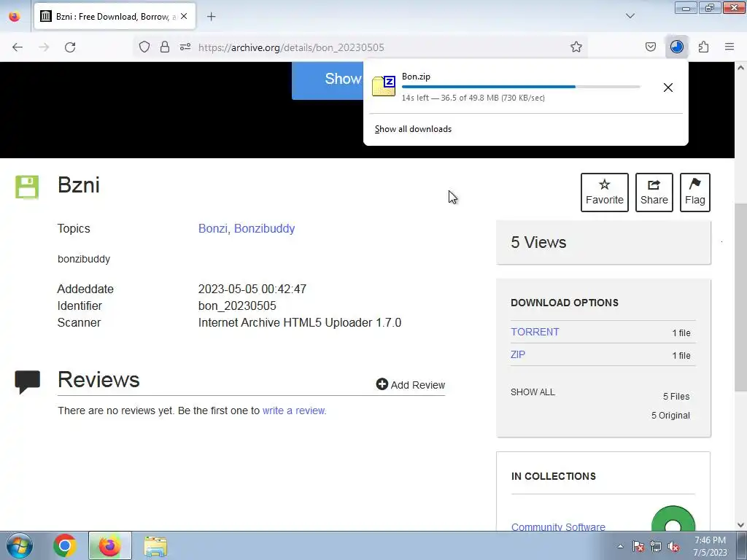Open the Bon.zip file icon
Image resolution: width=747 pixels, height=560 pixels.
tap(384, 86)
